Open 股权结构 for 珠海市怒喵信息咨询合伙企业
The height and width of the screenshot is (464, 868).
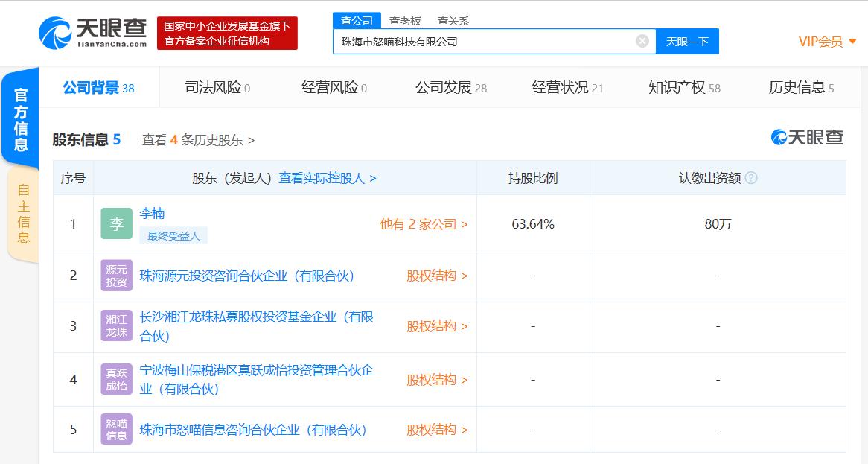tap(432, 430)
